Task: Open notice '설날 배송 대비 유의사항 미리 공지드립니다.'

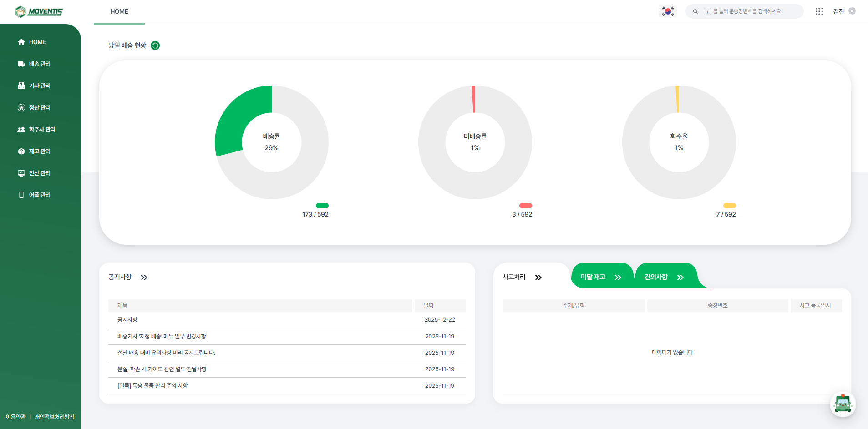Action: coord(287,353)
